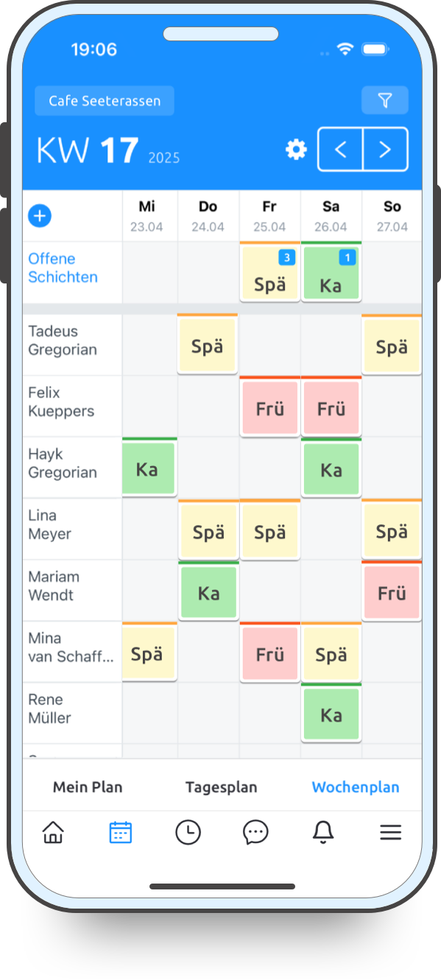Open the filter funnel icon
The height and width of the screenshot is (980, 441).
384,101
